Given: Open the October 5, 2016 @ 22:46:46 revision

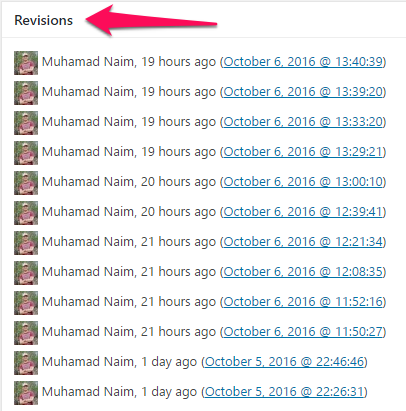Looking at the screenshot, I should [284, 362].
